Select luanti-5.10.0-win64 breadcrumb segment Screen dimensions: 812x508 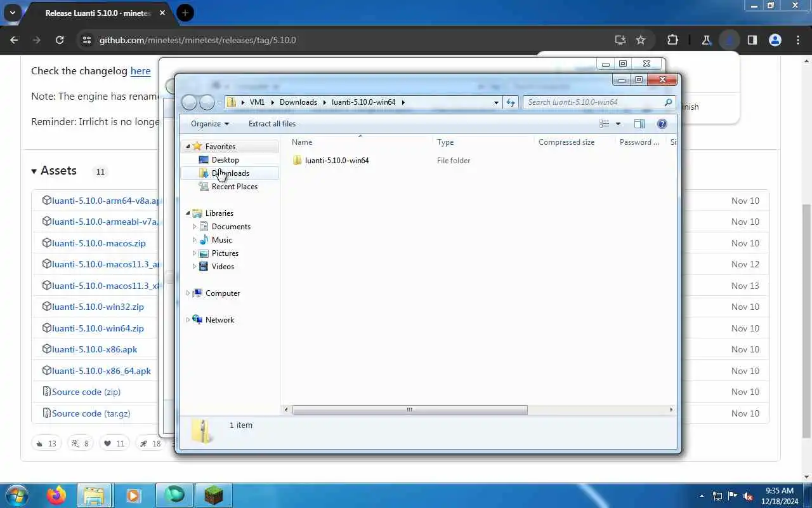[x=363, y=102]
